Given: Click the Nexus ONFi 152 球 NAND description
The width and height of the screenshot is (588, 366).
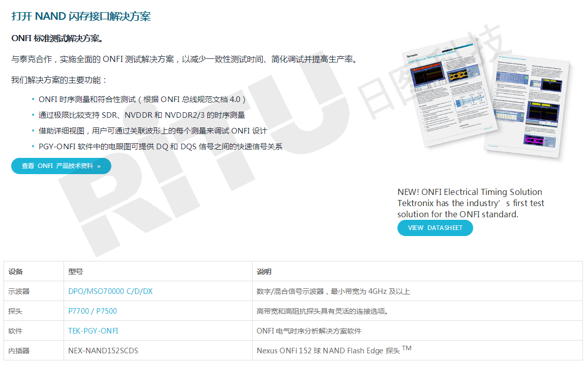Looking at the screenshot, I should pos(328,351).
